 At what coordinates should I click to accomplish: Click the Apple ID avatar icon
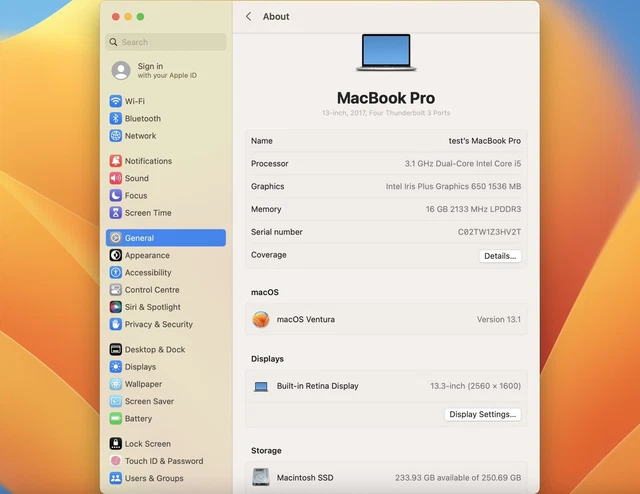point(121,70)
